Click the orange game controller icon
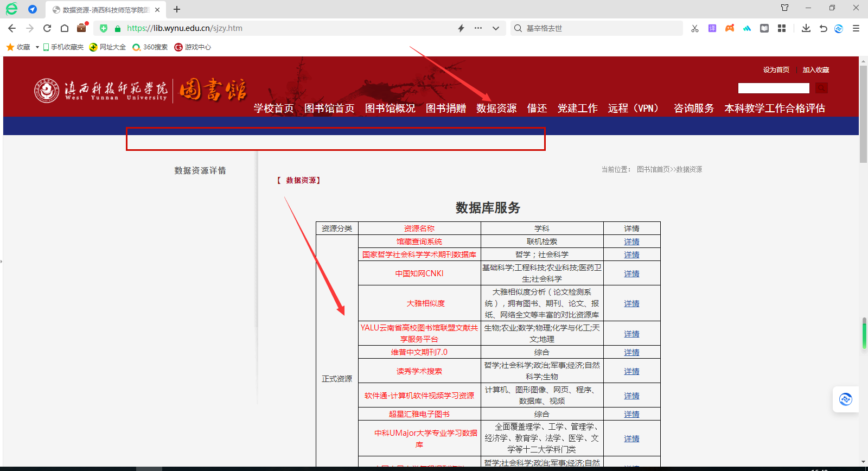Image resolution: width=868 pixels, height=471 pixels. click(x=730, y=28)
